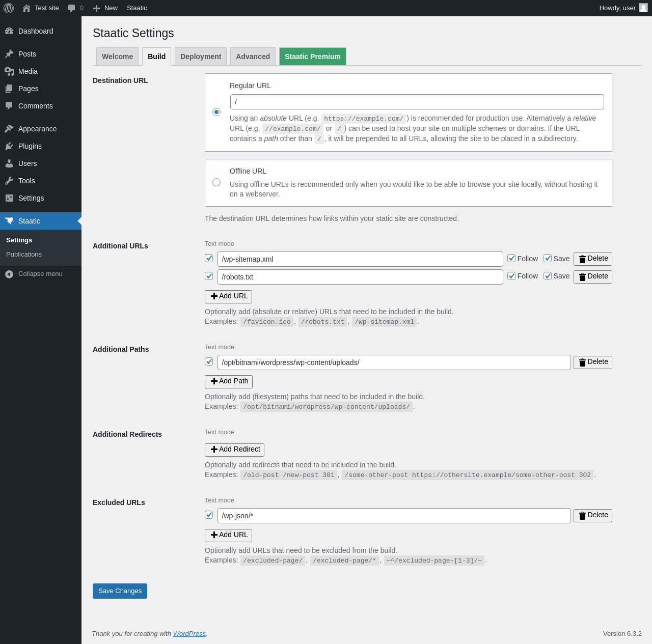This screenshot has height=644, width=652.
Task: Open the Staatic Settings submenu item
Action: [19, 240]
